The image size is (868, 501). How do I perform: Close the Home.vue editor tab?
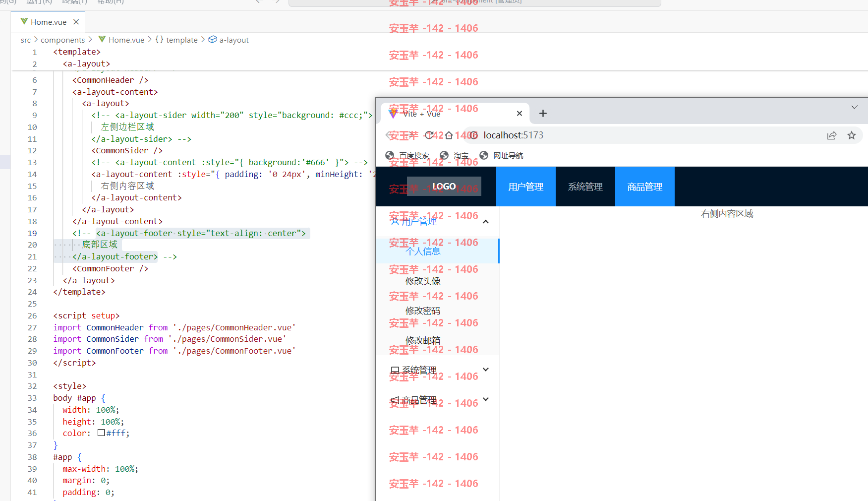[76, 22]
